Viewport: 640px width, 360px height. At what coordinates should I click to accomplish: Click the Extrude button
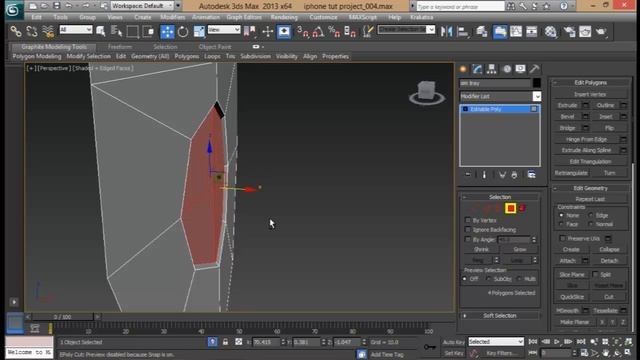click(x=567, y=105)
